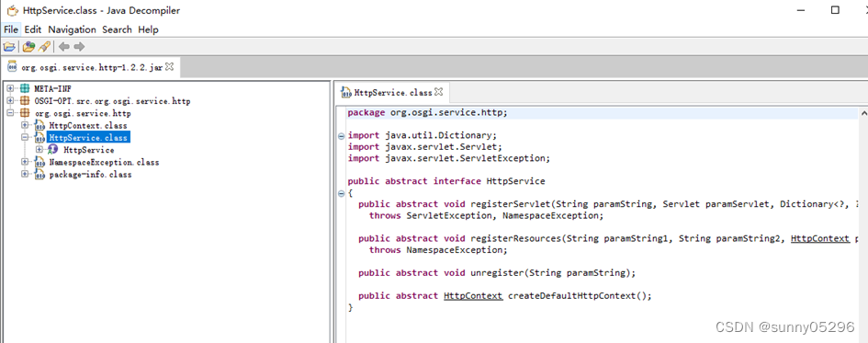Image resolution: width=868 pixels, height=343 pixels.
Task: Expand the package-info.class node
Action: coord(25,175)
